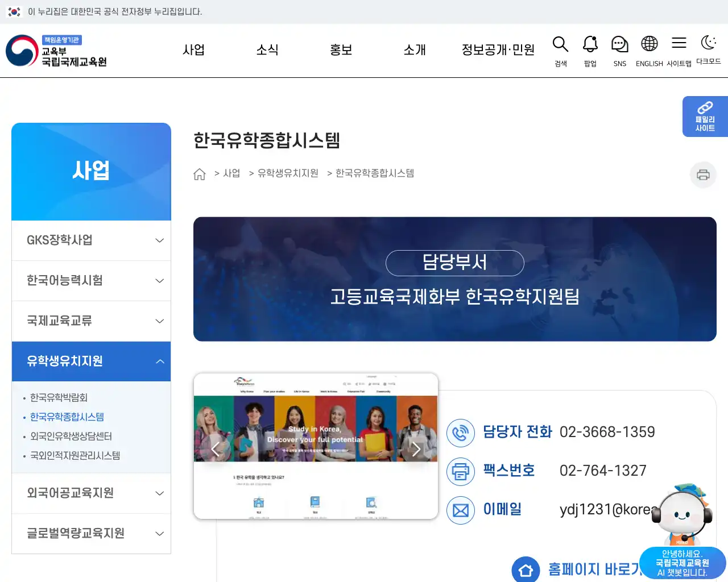728x582 pixels.
Task: Click the 안녕하세요 AI 챗봇 speech bubble
Action: (x=682, y=563)
